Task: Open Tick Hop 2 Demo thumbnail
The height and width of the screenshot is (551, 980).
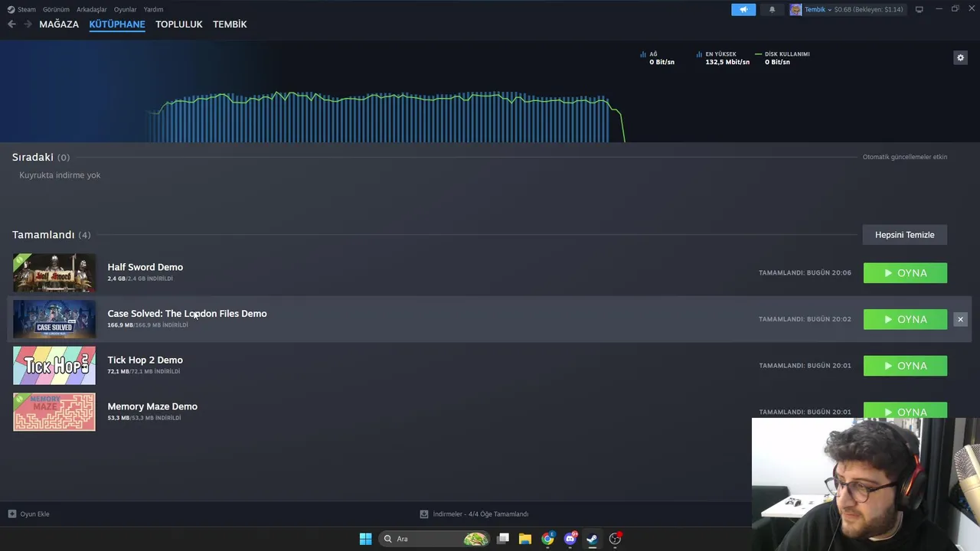Action: coord(54,366)
